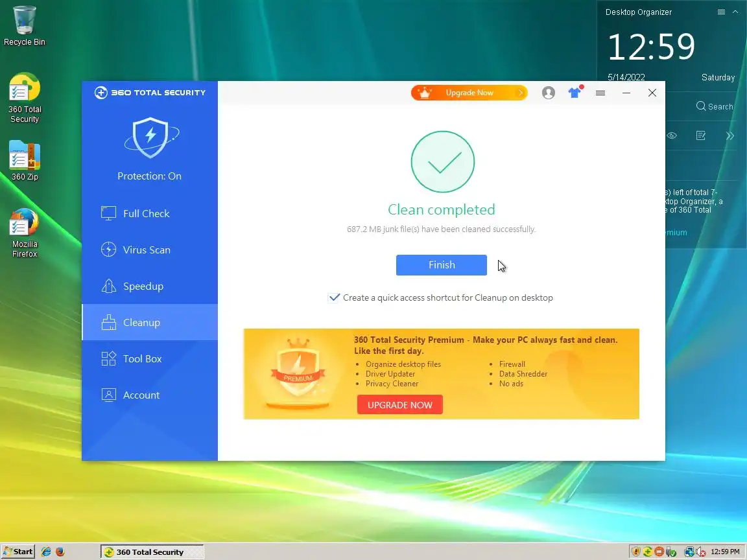
Task: Click Data Shredder in the premium banner
Action: tap(523, 374)
